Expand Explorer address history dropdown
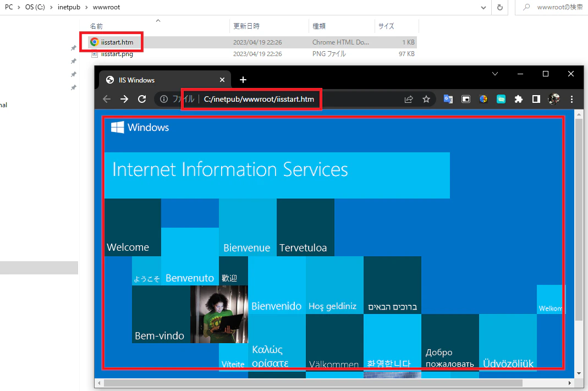This screenshot has height=391, width=588. (483, 8)
